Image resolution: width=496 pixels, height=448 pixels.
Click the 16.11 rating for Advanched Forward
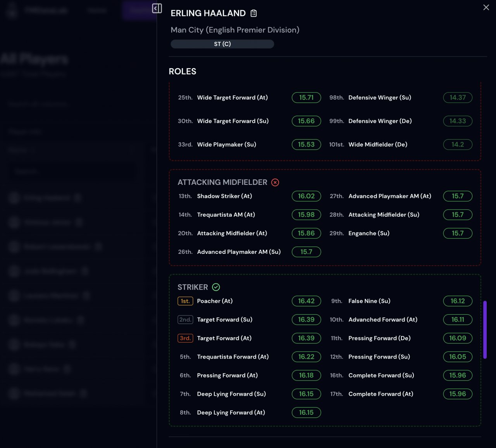point(458,320)
